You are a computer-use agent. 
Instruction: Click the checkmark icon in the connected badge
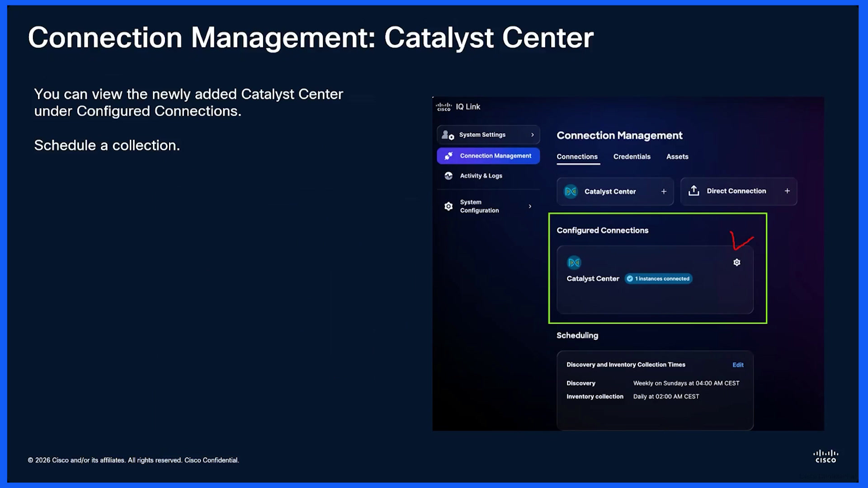click(630, 279)
